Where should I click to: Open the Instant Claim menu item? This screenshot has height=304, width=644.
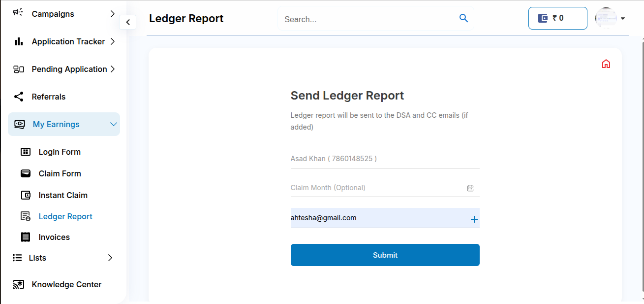(x=63, y=195)
